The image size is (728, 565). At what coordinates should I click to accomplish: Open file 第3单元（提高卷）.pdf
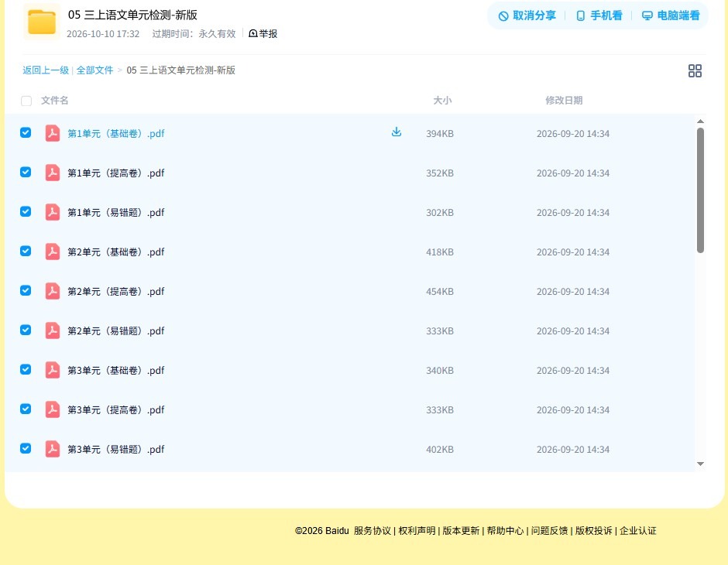point(116,409)
